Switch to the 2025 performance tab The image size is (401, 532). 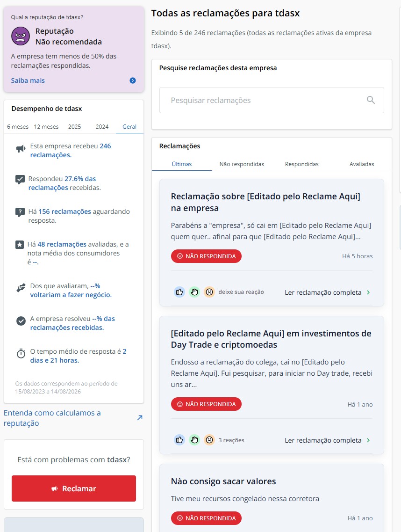(x=75, y=126)
